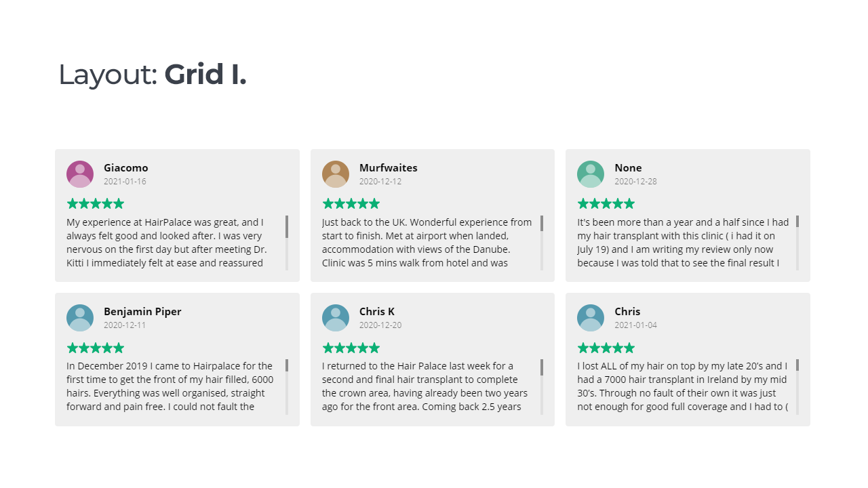Click the "Layout: Grid I." heading

point(153,74)
